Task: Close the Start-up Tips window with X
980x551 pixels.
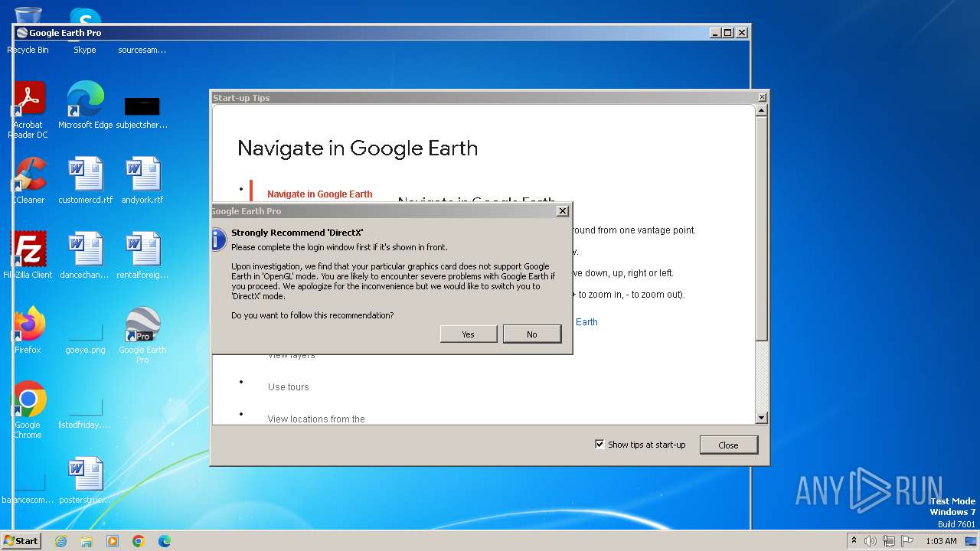Action: (762, 98)
